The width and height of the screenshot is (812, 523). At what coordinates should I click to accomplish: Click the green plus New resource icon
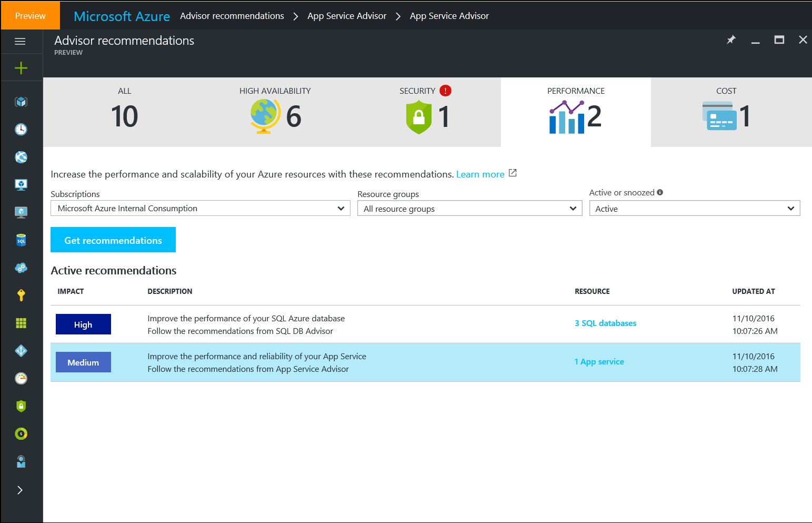click(21, 67)
